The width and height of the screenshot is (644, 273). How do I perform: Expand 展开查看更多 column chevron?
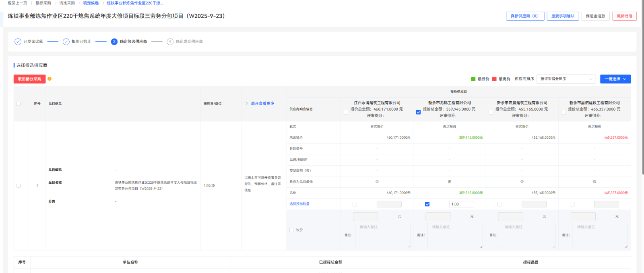pyautogui.click(x=247, y=103)
